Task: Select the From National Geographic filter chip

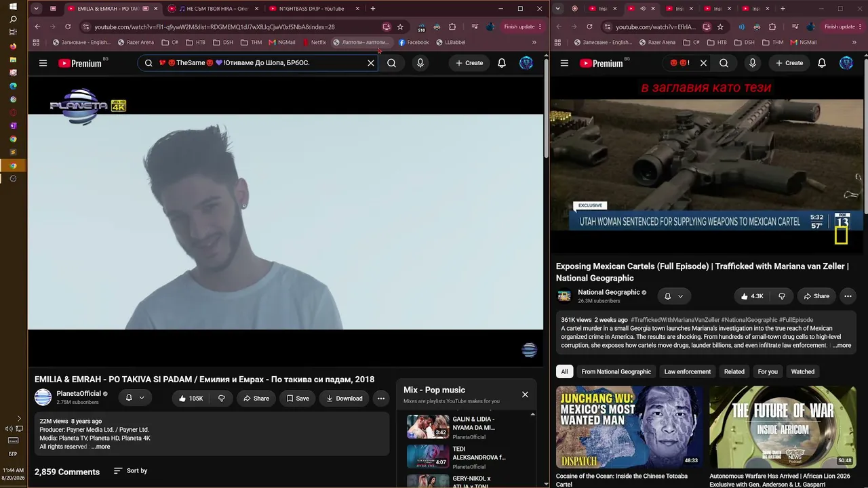Action: tap(616, 371)
